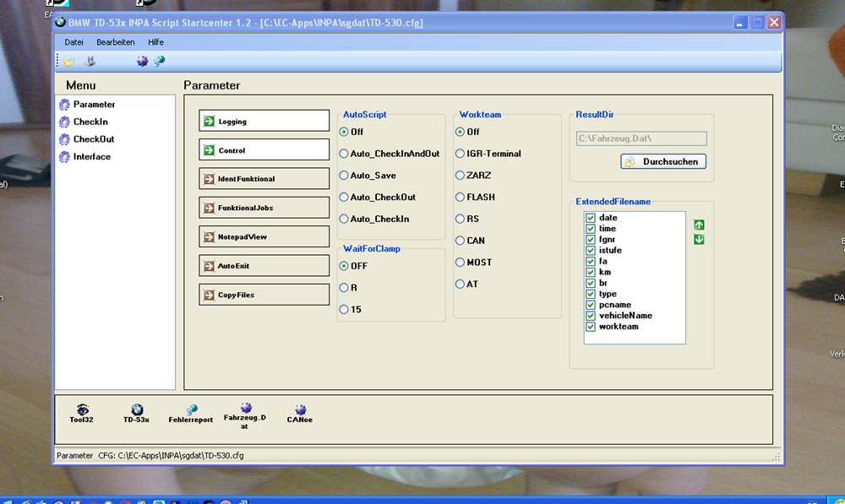Click the Durchsuchen browse button
The height and width of the screenshot is (504, 845).
coord(663,161)
